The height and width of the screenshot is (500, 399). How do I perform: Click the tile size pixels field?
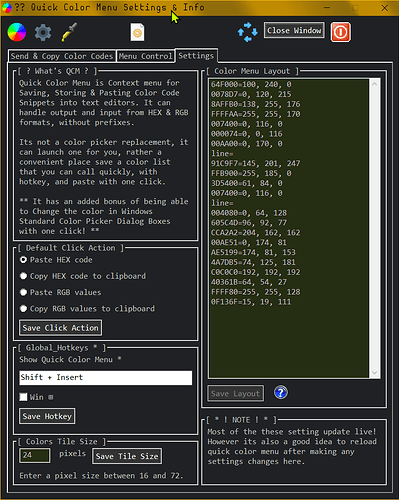(35, 455)
